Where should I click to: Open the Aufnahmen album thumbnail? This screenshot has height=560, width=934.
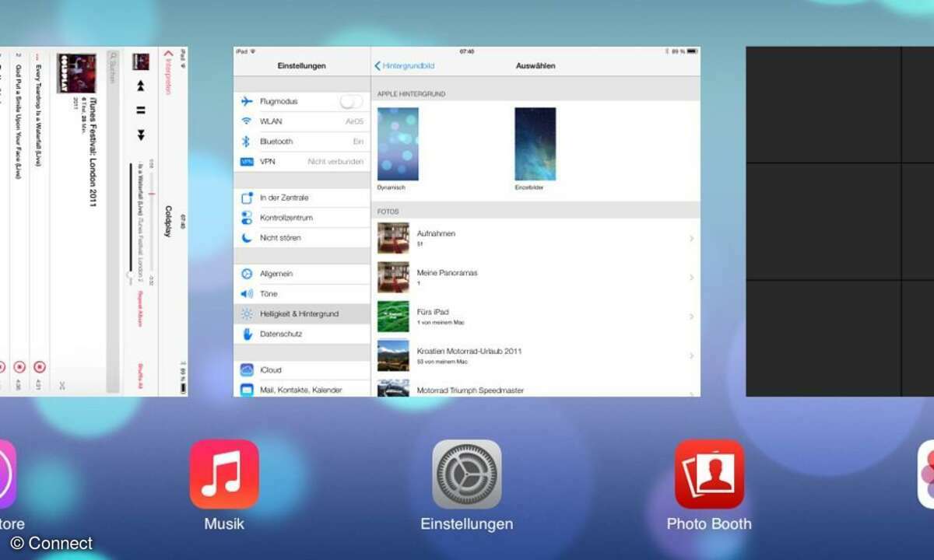[393, 238]
